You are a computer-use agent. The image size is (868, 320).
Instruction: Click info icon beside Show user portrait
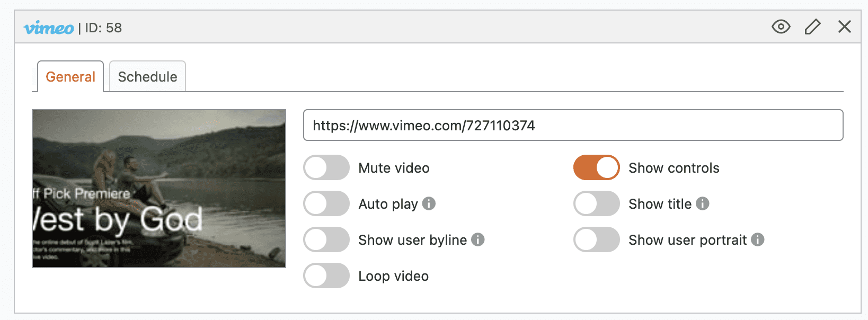coord(758,239)
